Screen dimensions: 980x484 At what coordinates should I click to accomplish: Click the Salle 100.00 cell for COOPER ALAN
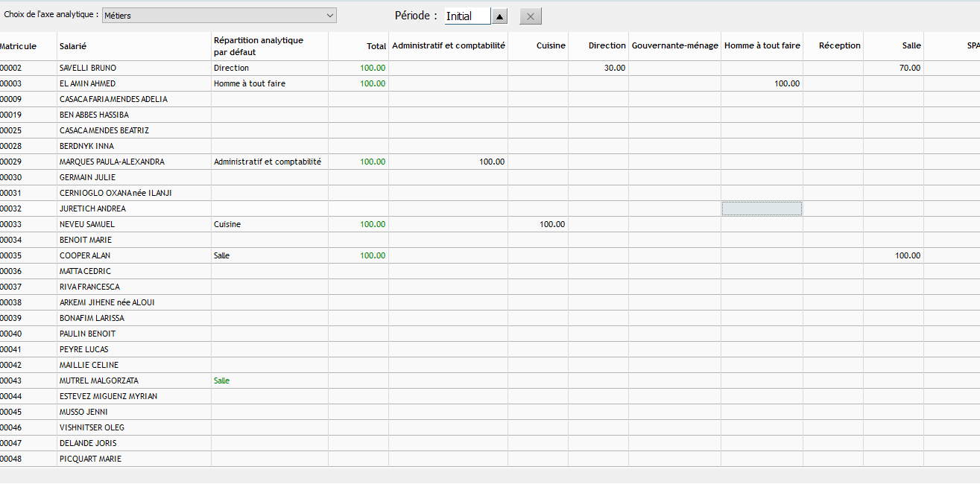tap(894, 255)
